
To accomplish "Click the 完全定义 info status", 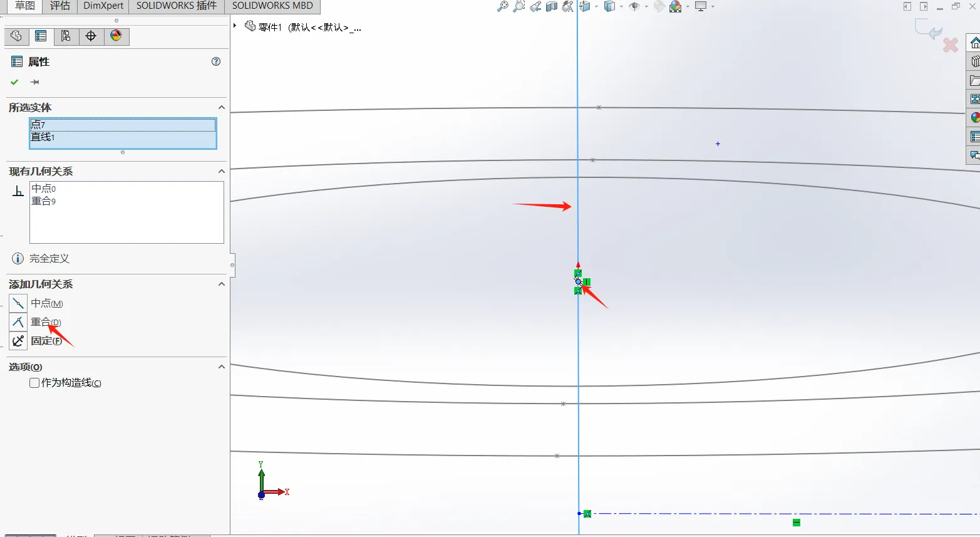I will tap(41, 258).
